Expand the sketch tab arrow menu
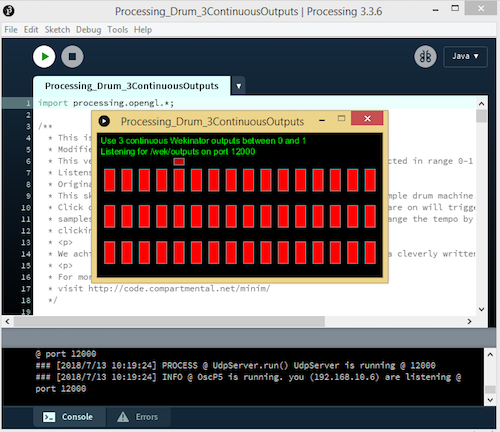The height and width of the screenshot is (432, 500). [x=239, y=86]
